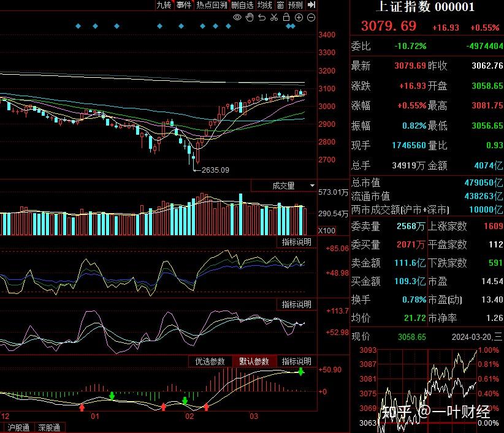Screen dimensions: 504x433
Task: Click the undo arrow icon
Action: [x=262, y=18]
